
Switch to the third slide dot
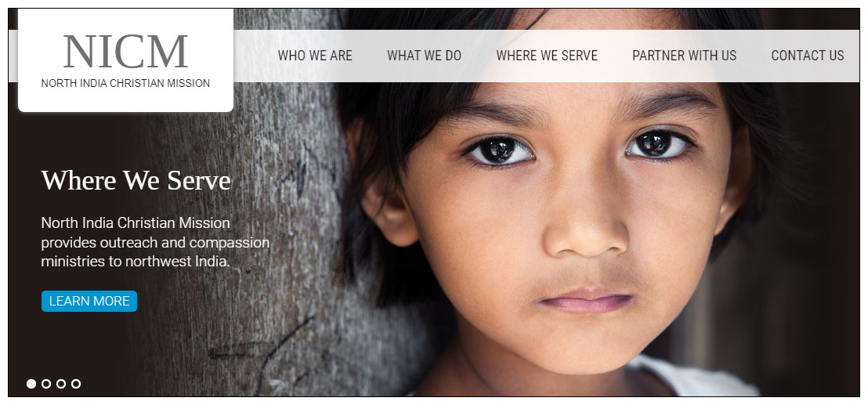pos(61,383)
